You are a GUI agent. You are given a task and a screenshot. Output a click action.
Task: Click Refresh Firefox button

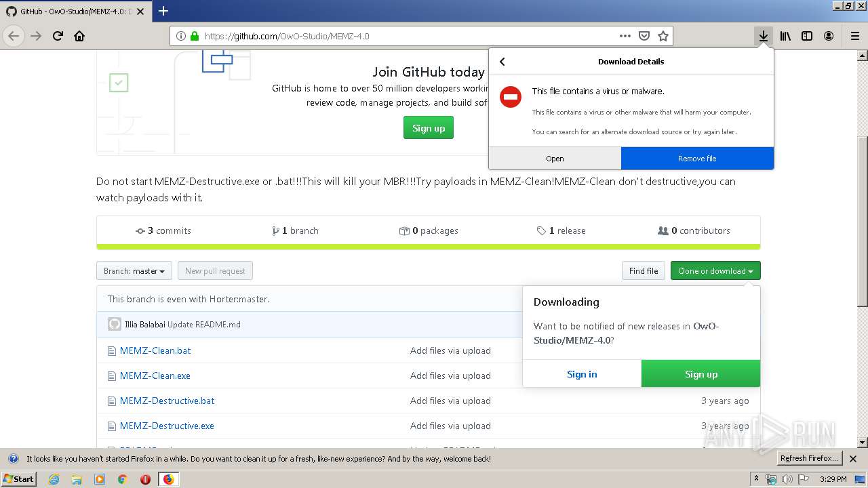click(x=810, y=459)
